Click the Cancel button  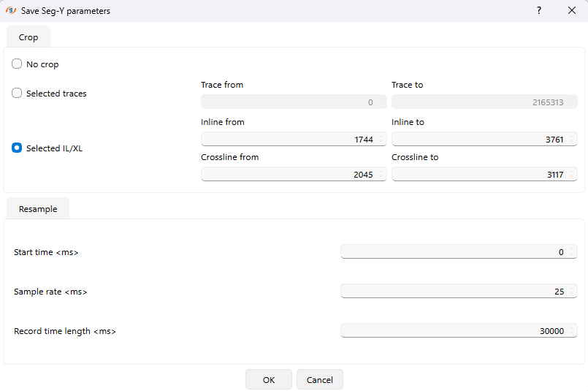pyautogui.click(x=319, y=380)
